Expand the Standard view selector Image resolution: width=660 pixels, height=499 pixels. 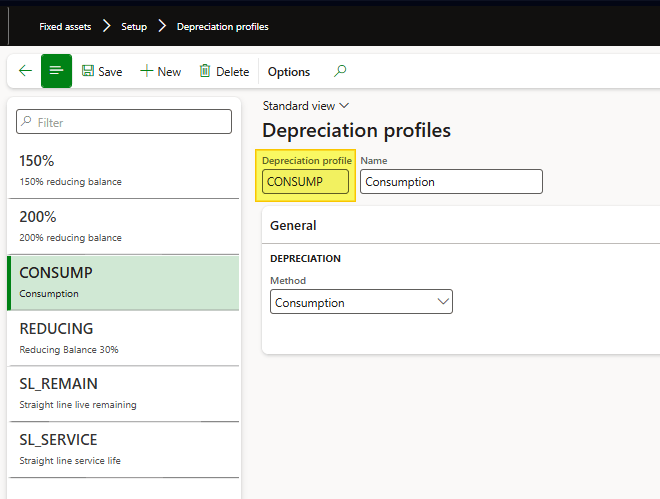(x=305, y=105)
